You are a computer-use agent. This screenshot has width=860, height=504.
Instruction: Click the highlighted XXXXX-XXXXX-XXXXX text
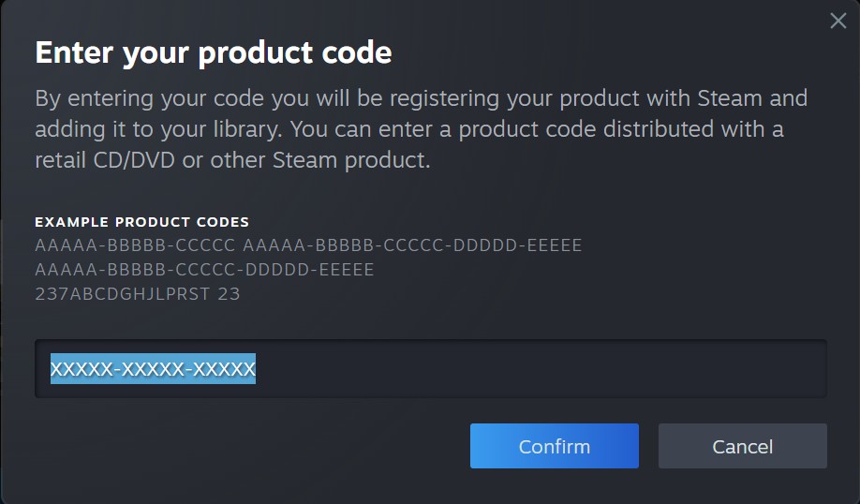(x=153, y=369)
